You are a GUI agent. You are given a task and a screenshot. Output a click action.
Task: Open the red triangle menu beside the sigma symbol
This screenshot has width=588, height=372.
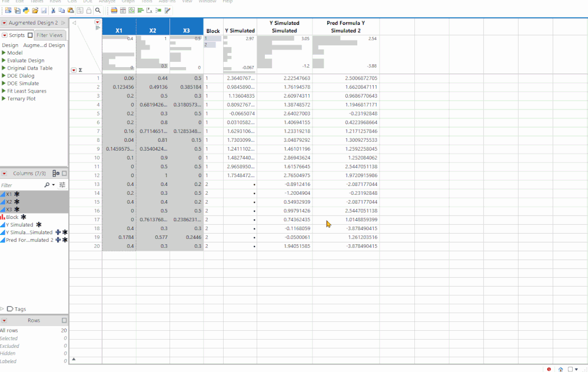pos(74,70)
